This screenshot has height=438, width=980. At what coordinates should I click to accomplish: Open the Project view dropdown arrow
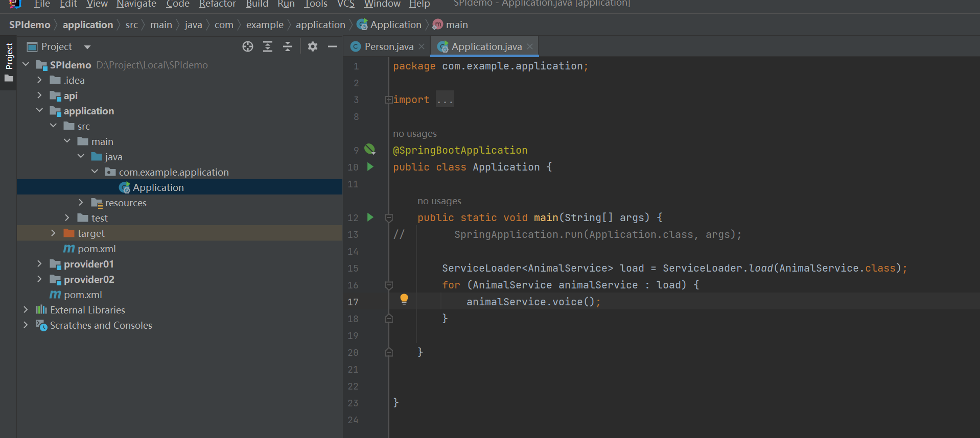(x=87, y=47)
